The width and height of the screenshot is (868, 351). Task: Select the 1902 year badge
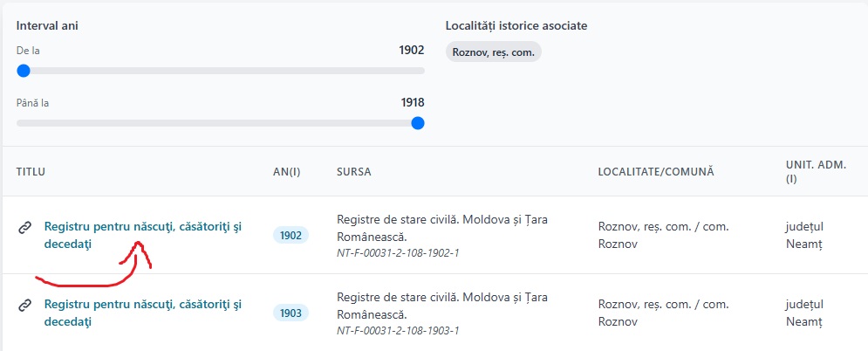(290, 236)
